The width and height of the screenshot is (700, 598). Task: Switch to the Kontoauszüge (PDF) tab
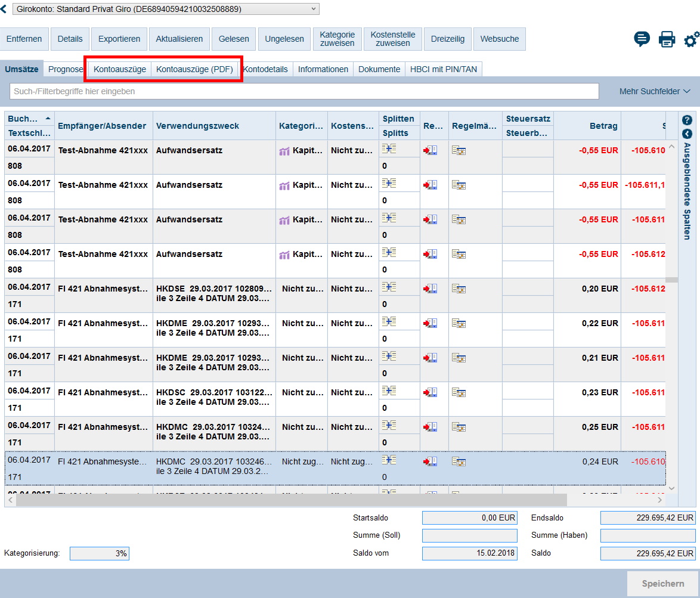(194, 69)
